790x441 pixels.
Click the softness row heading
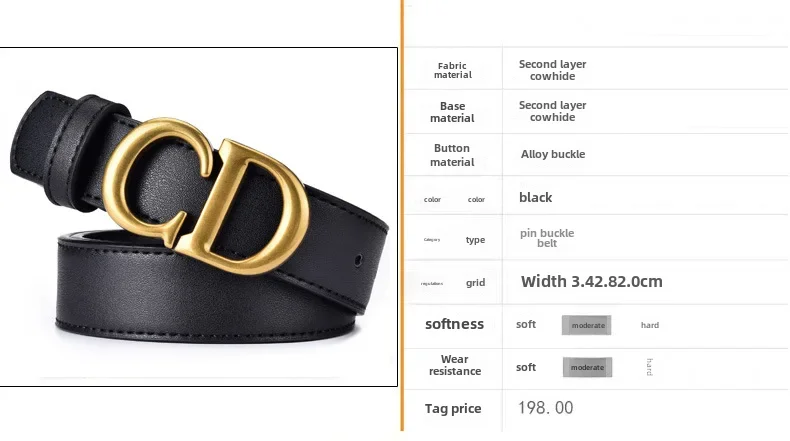click(454, 324)
